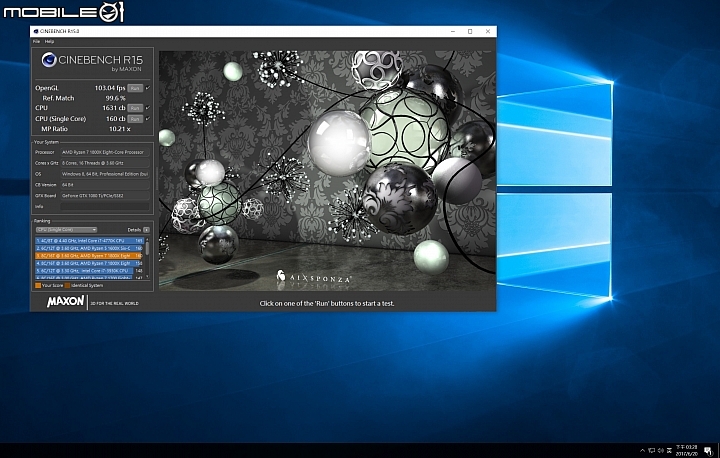Click the GFX Board field
This screenshot has width=720, height=458.
105,196
